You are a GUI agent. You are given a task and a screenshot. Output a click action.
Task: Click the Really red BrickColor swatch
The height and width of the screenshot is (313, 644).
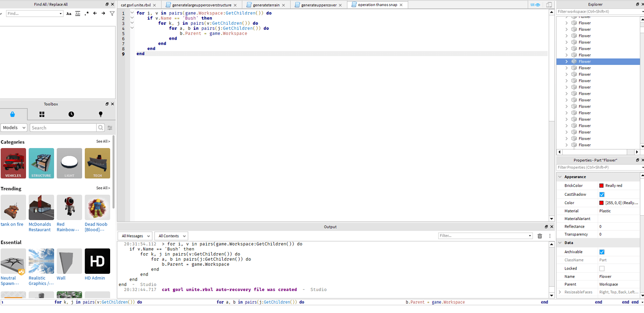(x=602, y=185)
